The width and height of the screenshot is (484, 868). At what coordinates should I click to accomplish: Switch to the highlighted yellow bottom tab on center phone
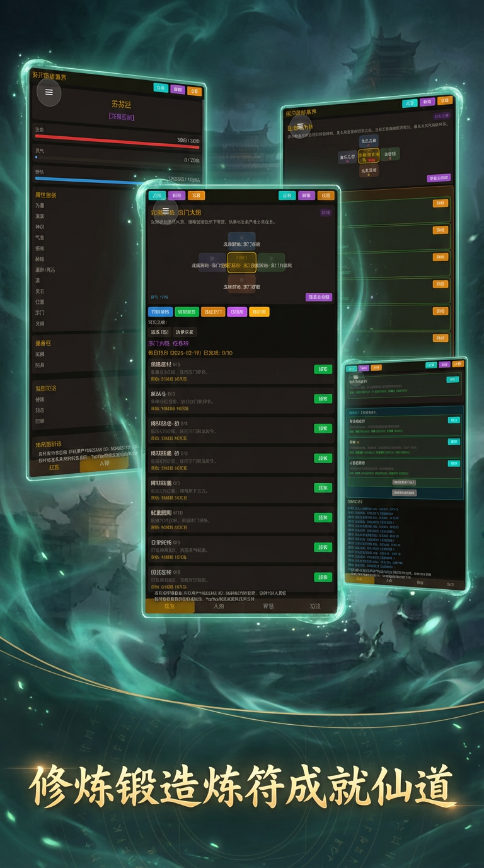170,606
